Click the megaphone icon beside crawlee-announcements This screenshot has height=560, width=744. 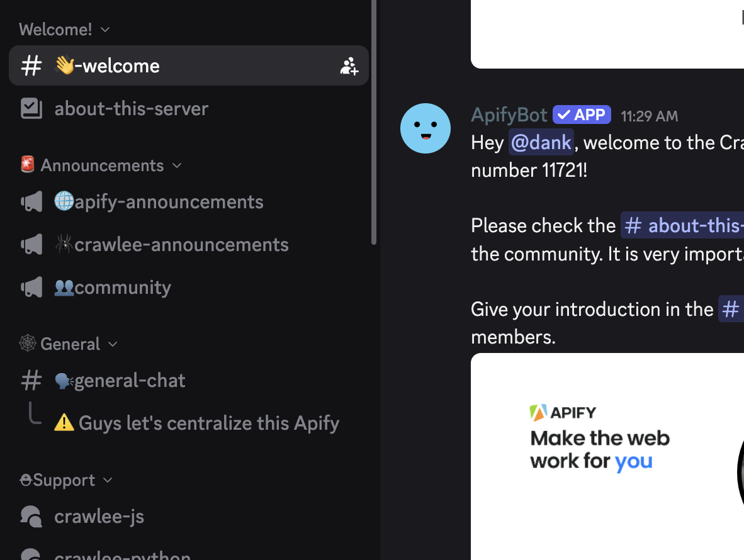(31, 245)
